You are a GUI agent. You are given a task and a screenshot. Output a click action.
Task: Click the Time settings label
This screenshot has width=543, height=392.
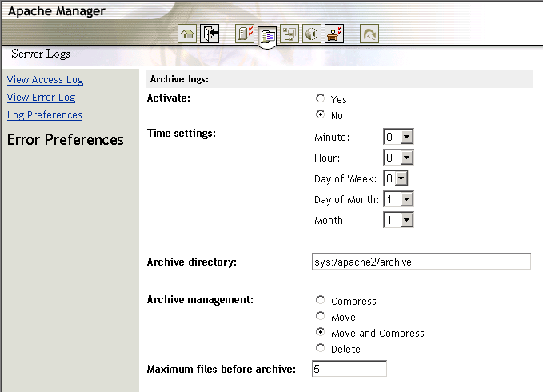181,134
